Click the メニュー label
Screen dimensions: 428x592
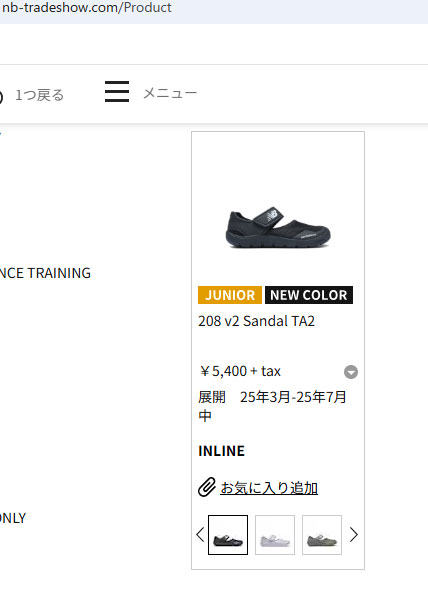[x=170, y=93]
